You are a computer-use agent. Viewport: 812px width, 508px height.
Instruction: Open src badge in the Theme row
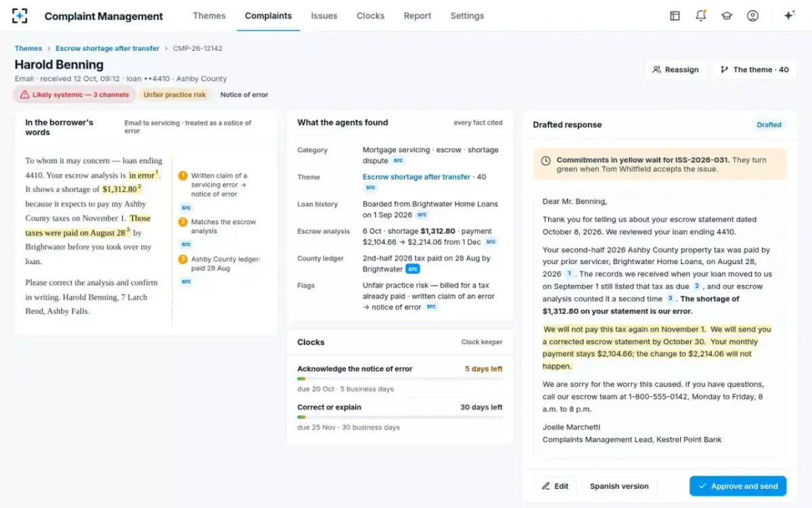coord(370,188)
